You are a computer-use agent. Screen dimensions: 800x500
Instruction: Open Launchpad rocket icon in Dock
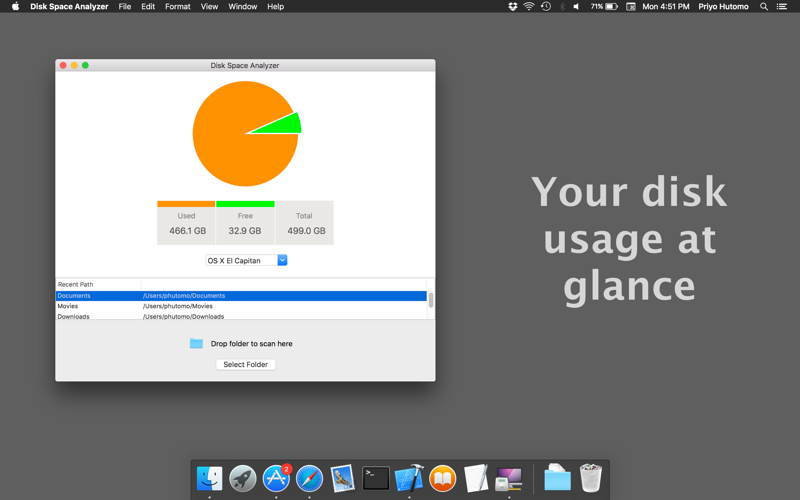243,479
